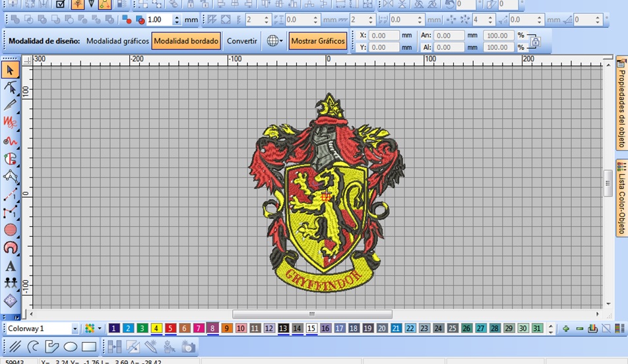Select yellow color swatch number 4
This screenshot has height=364, width=628.
[156, 328]
